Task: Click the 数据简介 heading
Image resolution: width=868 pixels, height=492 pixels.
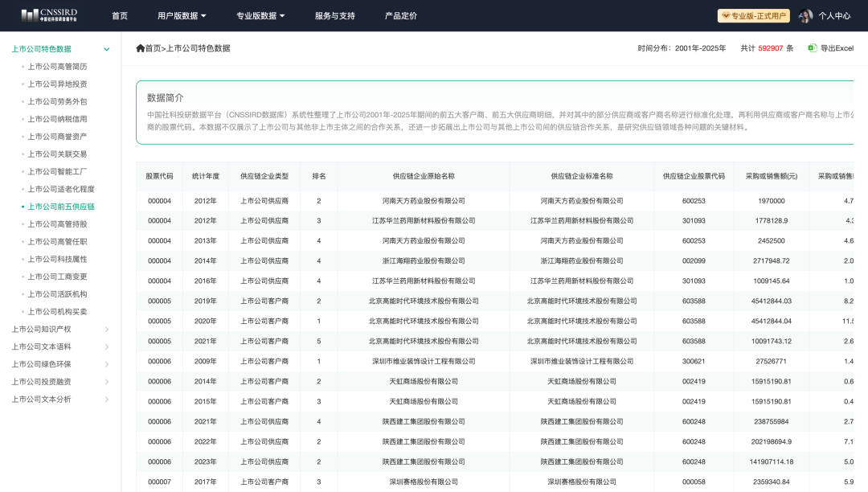Action: click(165, 98)
